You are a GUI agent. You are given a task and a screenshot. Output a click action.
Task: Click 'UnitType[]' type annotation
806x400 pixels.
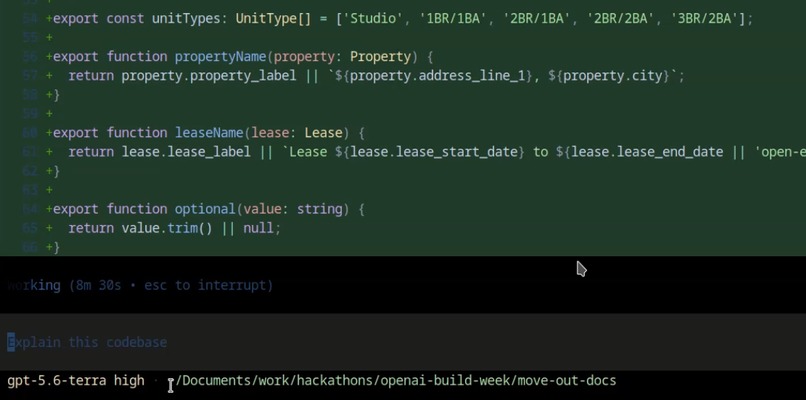(273, 19)
